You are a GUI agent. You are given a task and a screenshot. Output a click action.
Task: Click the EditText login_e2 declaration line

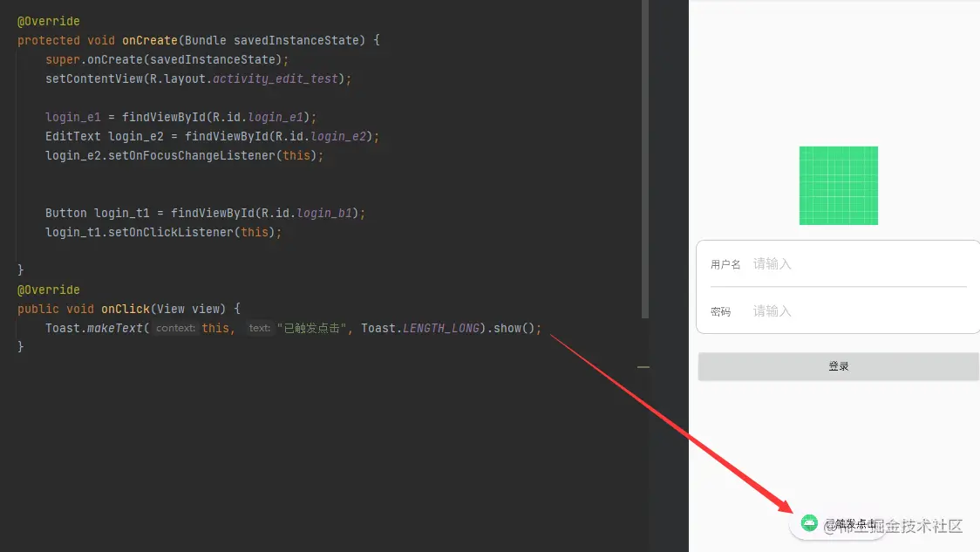212,136
